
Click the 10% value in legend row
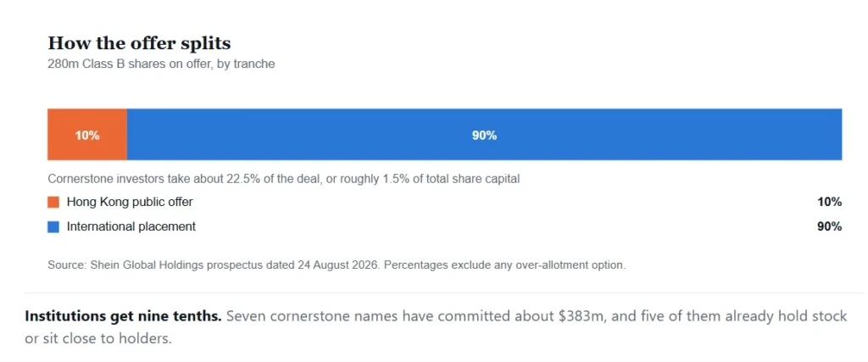point(830,202)
